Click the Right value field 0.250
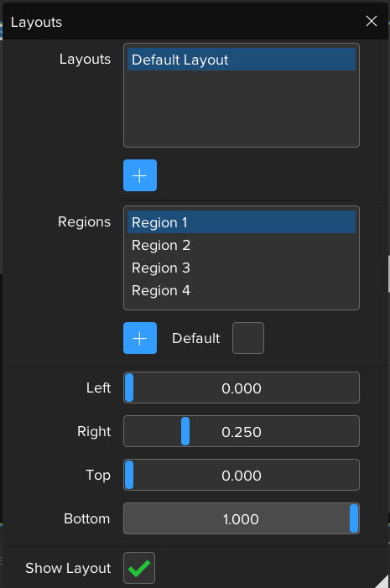390x588 pixels. (x=241, y=431)
